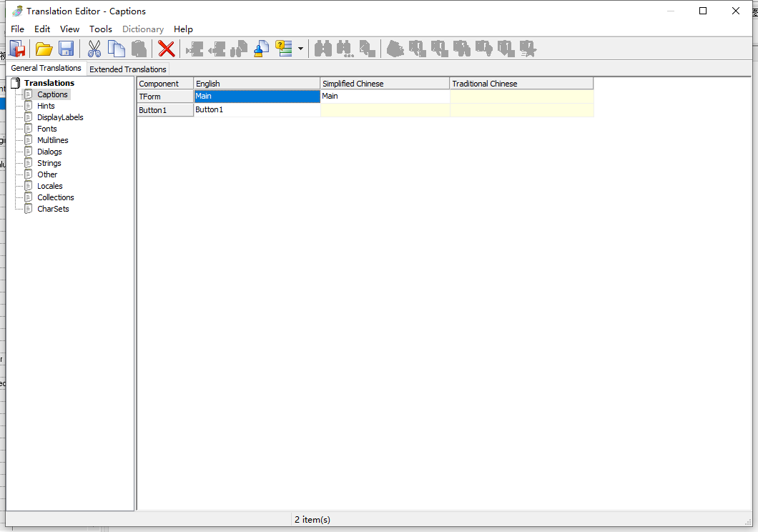This screenshot has height=532, width=758.
Task: Select CharSets in the tree
Action: pyautogui.click(x=53, y=209)
